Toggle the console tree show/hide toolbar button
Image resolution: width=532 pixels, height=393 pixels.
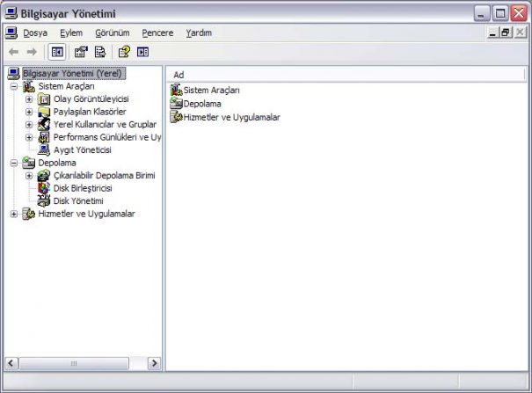click(x=56, y=52)
